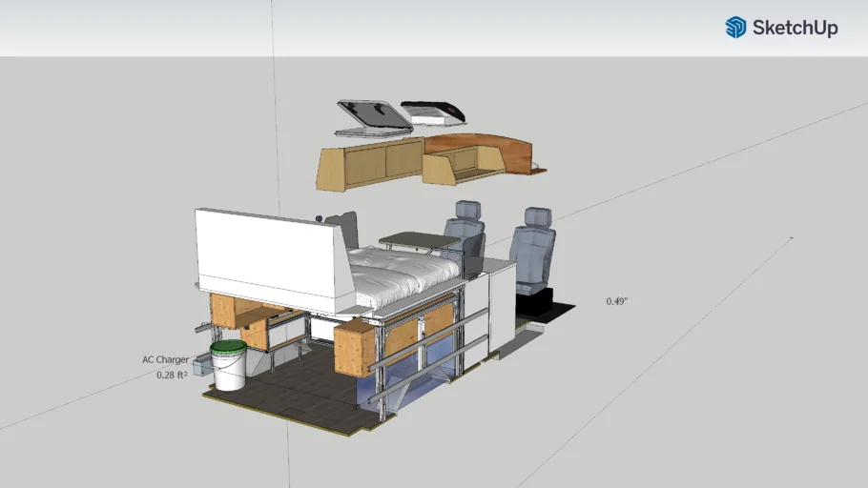Click the 0.49" dimension label
The height and width of the screenshot is (488, 868).
click(617, 301)
